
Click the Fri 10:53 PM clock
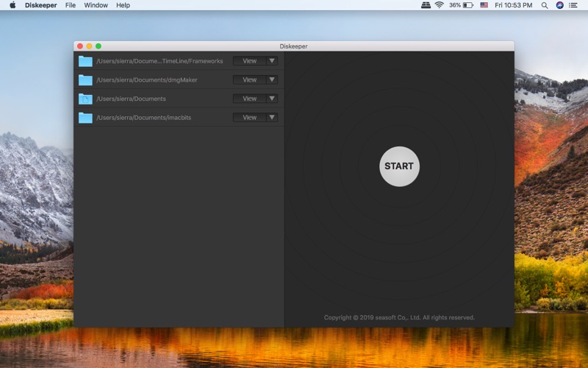point(513,5)
